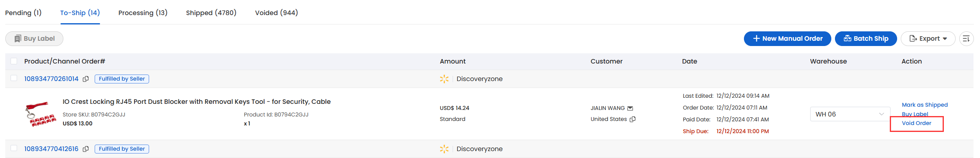Open the RJ45 Dust Blocker product thumbnail

[x=41, y=114]
